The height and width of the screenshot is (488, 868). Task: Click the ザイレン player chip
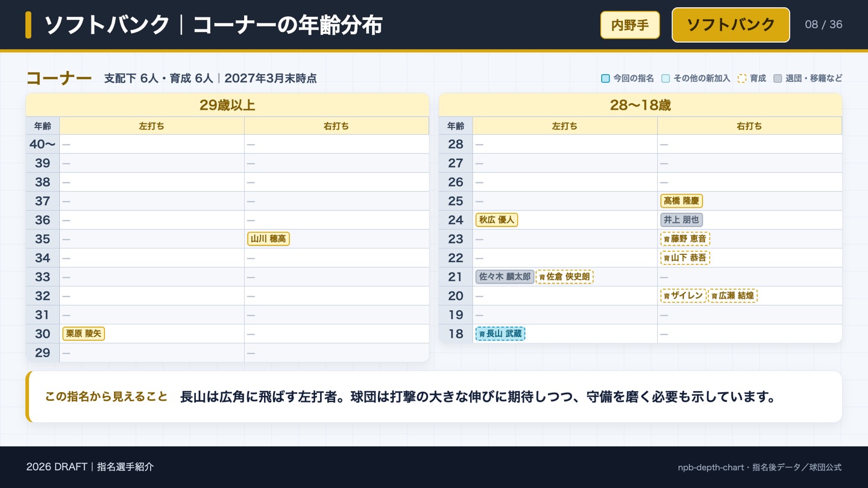[x=683, y=296]
